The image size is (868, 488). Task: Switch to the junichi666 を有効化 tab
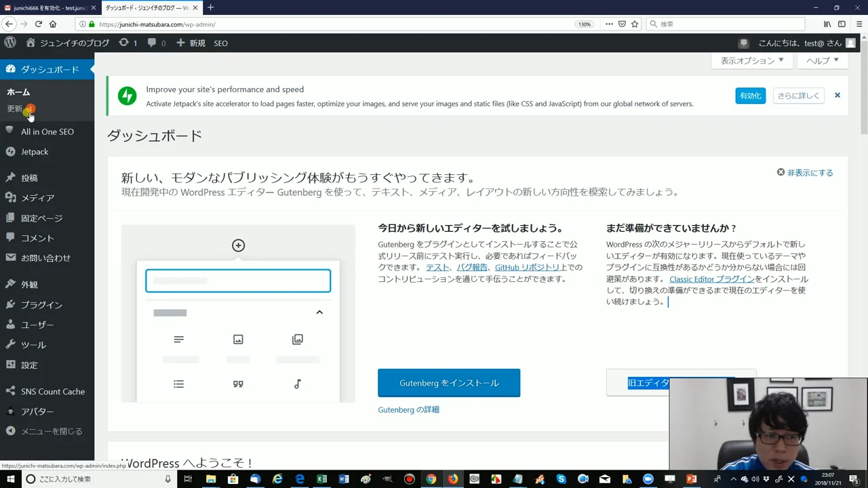50,7
